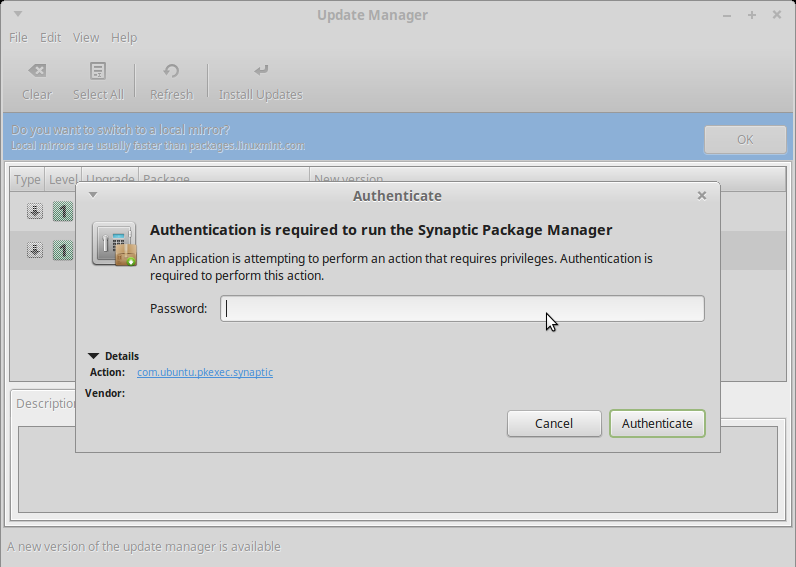The image size is (796, 567).
Task: Click the Type column header
Action: tap(27, 179)
